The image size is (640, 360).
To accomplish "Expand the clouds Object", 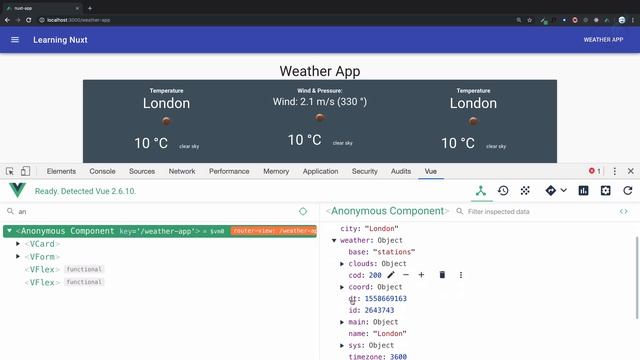I will tap(342, 264).
